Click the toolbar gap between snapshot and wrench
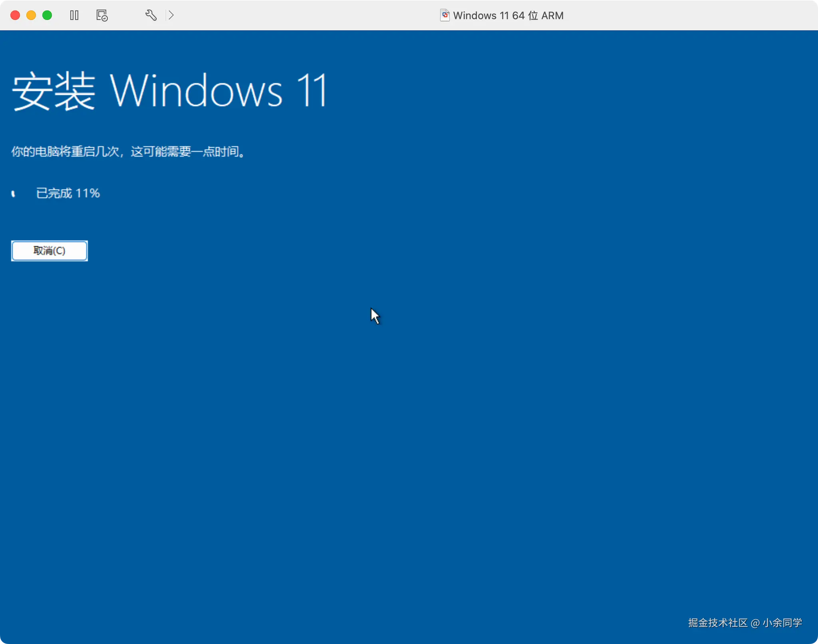The image size is (818, 644). tap(126, 15)
